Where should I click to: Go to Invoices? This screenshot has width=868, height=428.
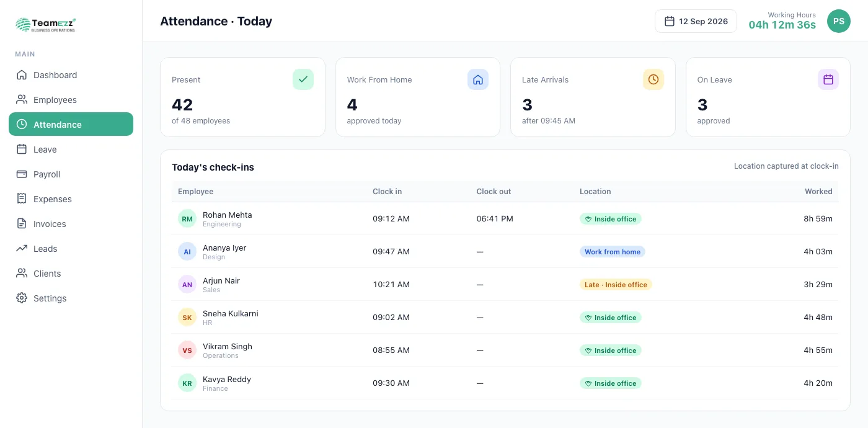point(71,224)
